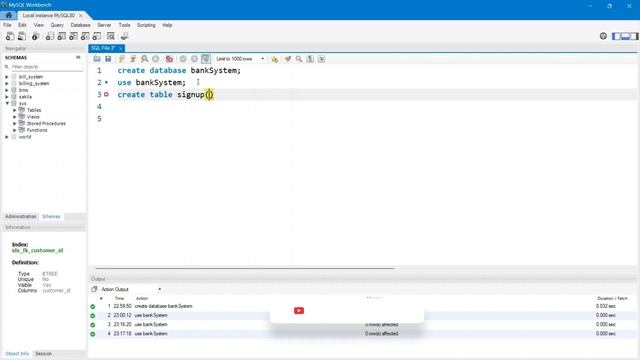
Task: Go to the home screen tab icon
Action: tap(9, 15)
